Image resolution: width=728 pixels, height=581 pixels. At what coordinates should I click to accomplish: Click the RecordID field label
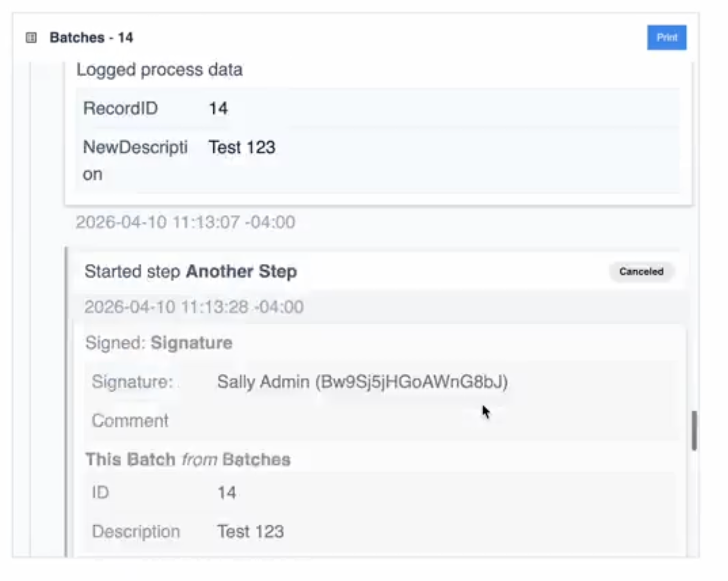(120, 108)
